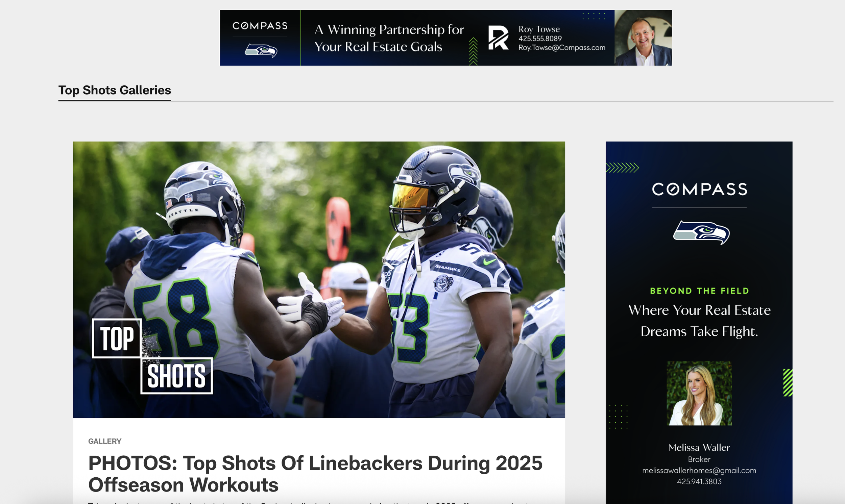Click the Compass logo in top banner
Viewport: 845px width, 504px height.
[260, 26]
